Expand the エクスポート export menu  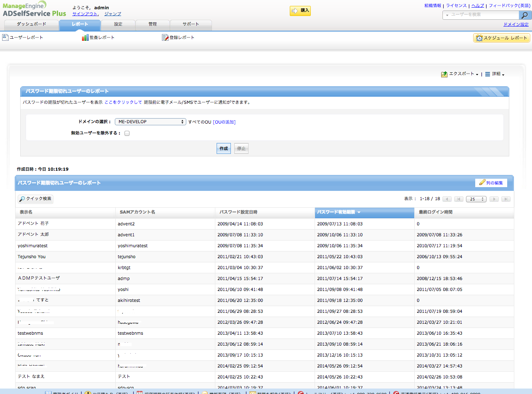[x=460, y=74]
